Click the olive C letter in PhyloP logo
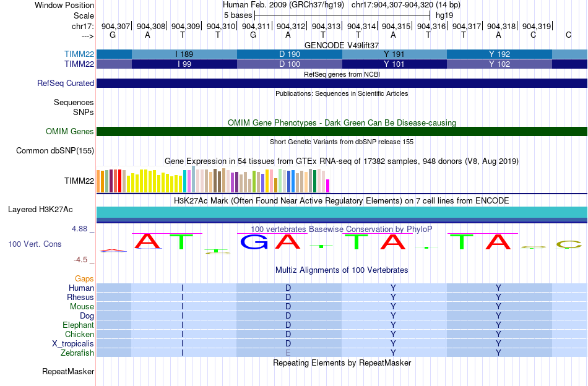 568,245
